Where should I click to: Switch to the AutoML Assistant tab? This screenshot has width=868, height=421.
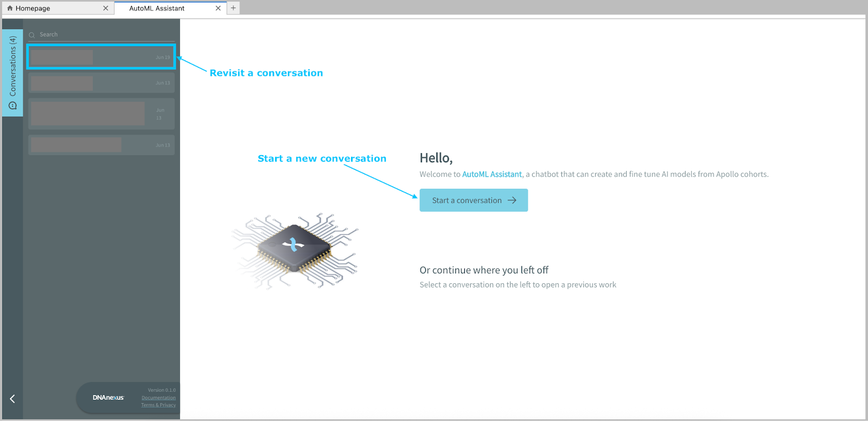(x=157, y=8)
